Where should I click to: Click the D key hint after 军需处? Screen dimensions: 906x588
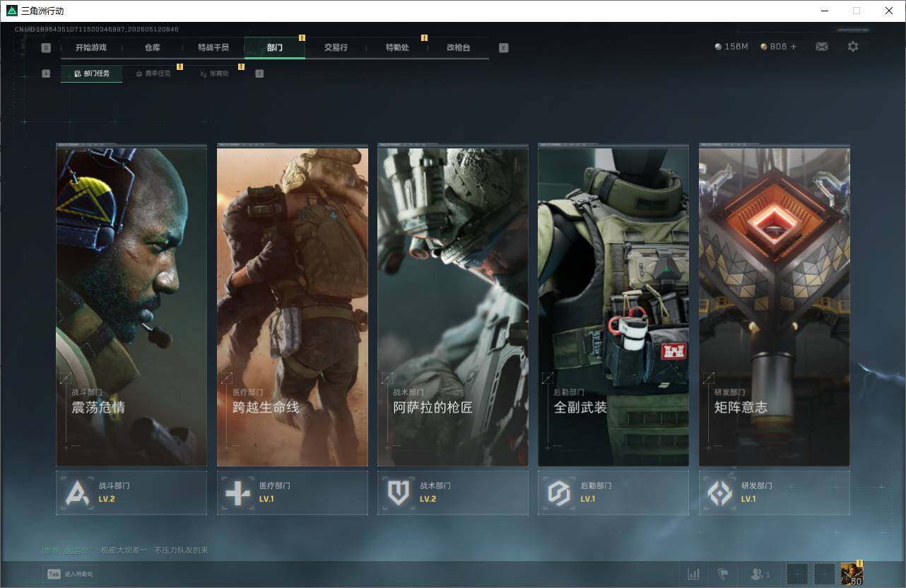[x=259, y=73]
